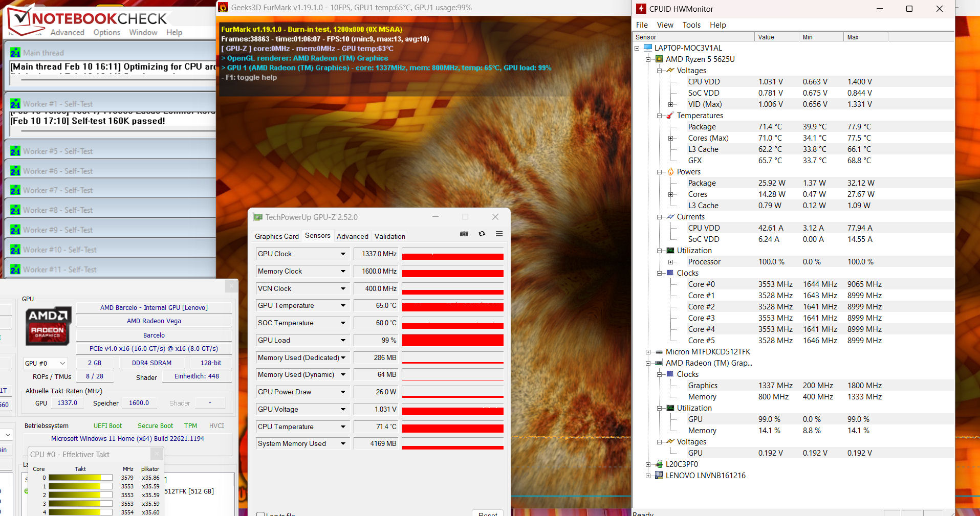Open the GPU Load sensor dropdown
This screenshot has width=980, height=516.
[x=343, y=341]
